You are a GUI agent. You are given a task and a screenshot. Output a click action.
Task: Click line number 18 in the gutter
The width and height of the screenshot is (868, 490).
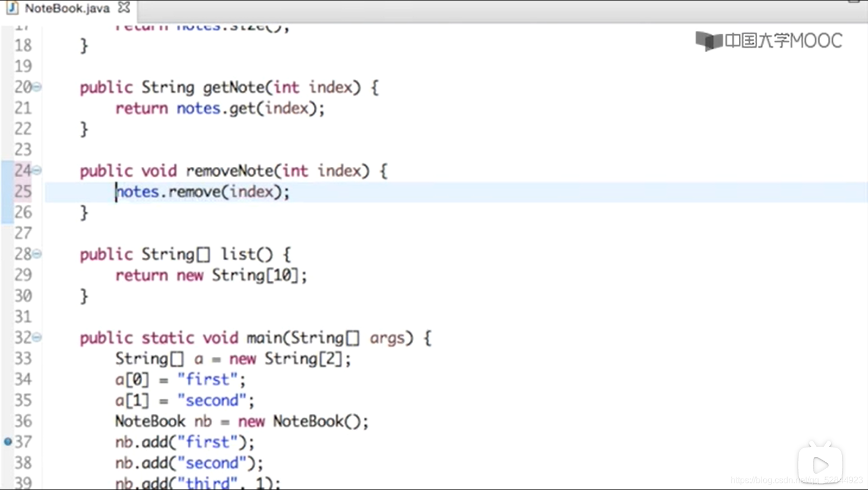coord(23,45)
